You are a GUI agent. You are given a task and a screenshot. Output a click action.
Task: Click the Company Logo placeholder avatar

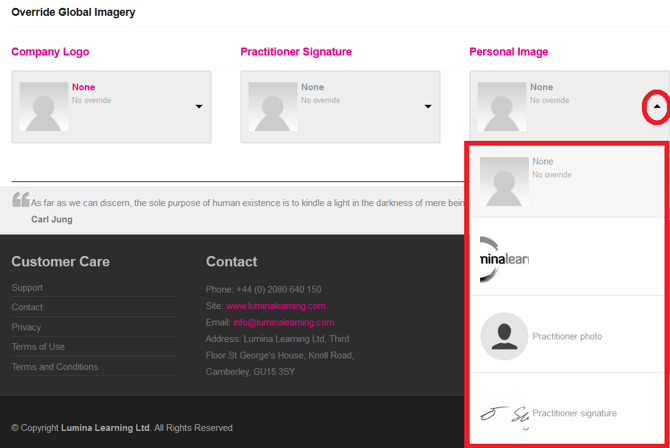[x=46, y=106]
